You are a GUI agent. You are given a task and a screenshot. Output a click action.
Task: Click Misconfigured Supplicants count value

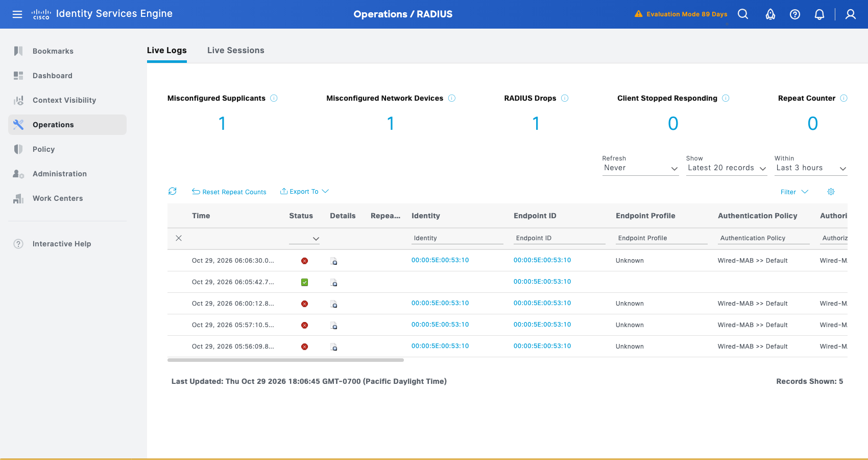[x=222, y=123]
